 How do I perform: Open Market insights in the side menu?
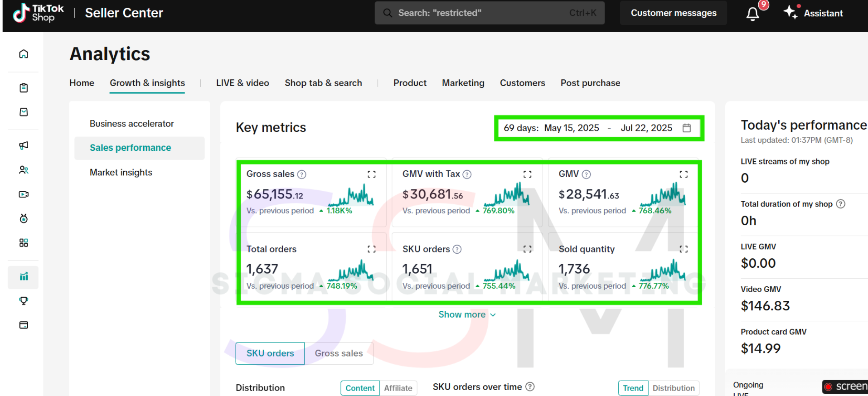point(121,173)
